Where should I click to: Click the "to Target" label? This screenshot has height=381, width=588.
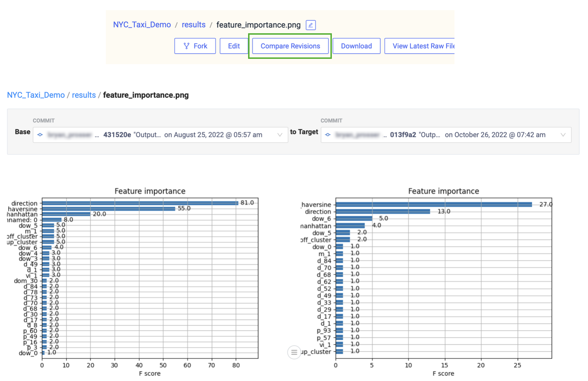(x=304, y=132)
